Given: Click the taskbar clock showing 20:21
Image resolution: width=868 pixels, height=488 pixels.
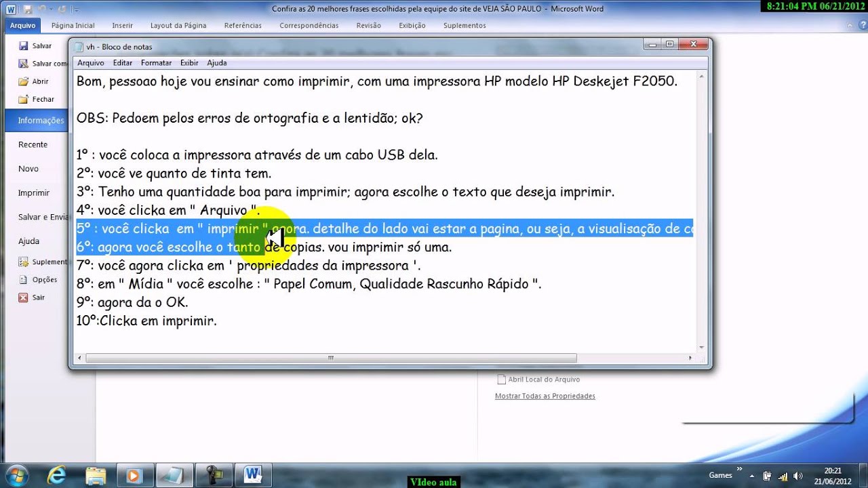Looking at the screenshot, I should coord(833,475).
